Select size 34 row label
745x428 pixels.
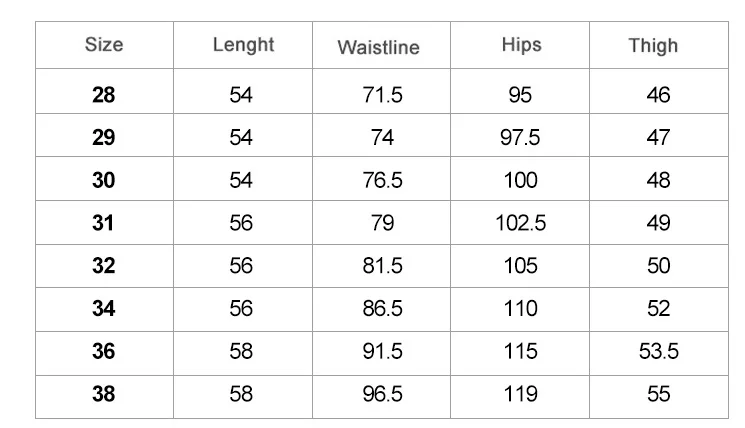(x=104, y=309)
